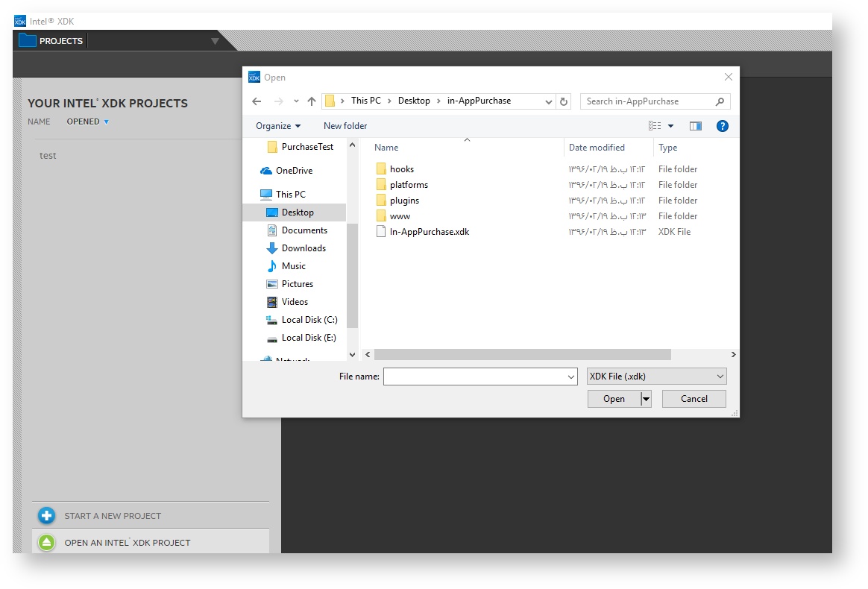The image size is (868, 589).
Task: Expand the projects dropdown triangle in XDK
Action: point(215,41)
